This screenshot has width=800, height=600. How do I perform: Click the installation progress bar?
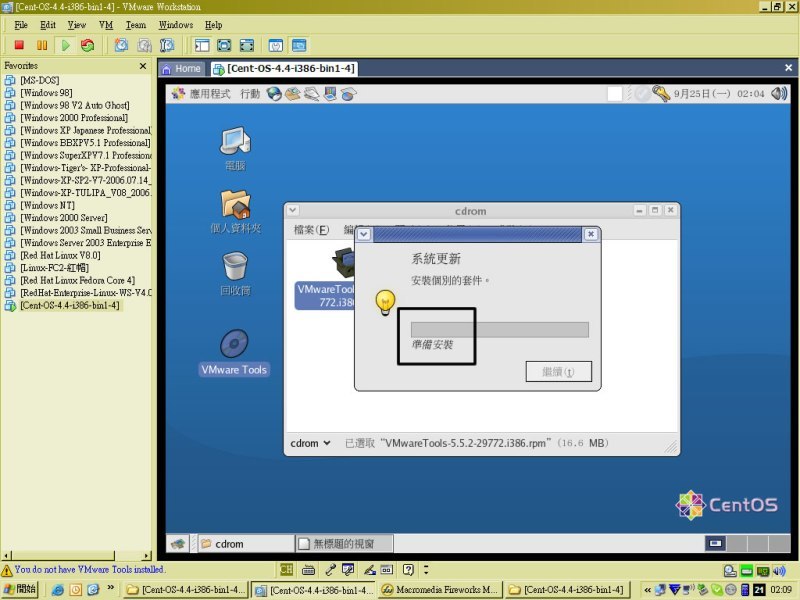pyautogui.click(x=499, y=330)
